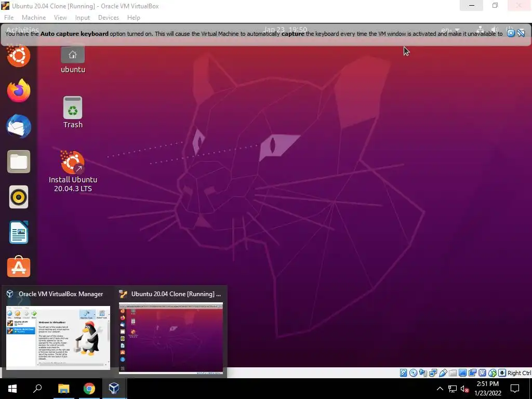Open the clock showing 2:51 PM

tap(487, 389)
